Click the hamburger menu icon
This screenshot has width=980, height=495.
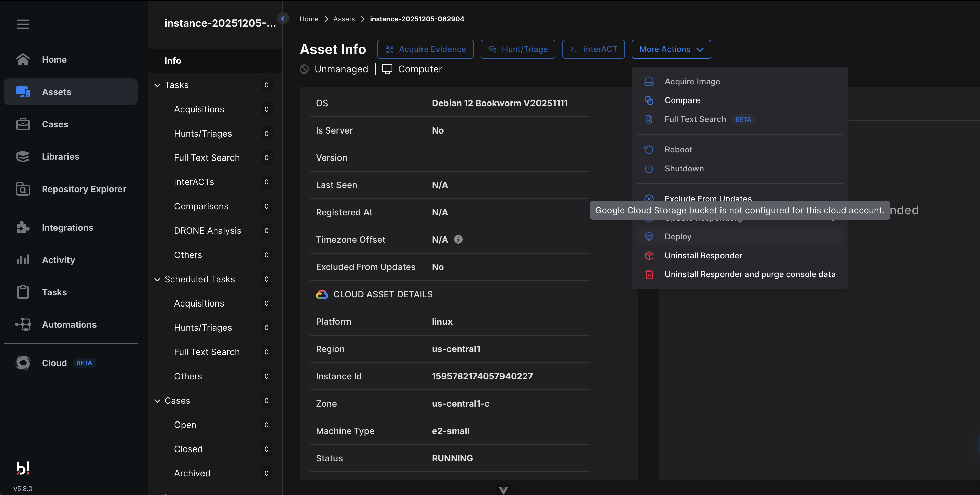(x=23, y=24)
